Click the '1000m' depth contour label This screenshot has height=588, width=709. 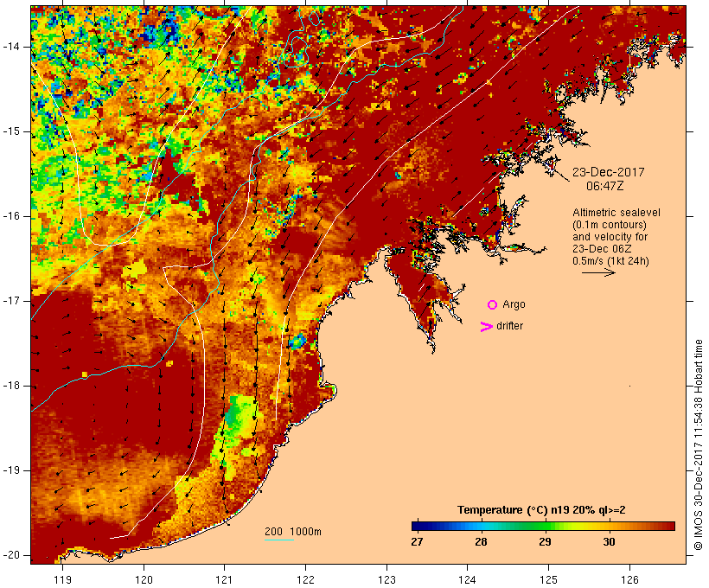(305, 532)
